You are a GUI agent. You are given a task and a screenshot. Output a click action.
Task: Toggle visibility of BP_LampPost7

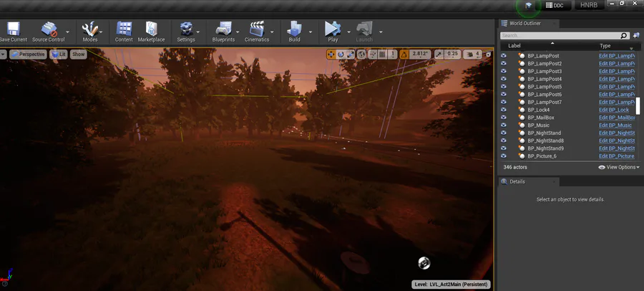pos(504,102)
